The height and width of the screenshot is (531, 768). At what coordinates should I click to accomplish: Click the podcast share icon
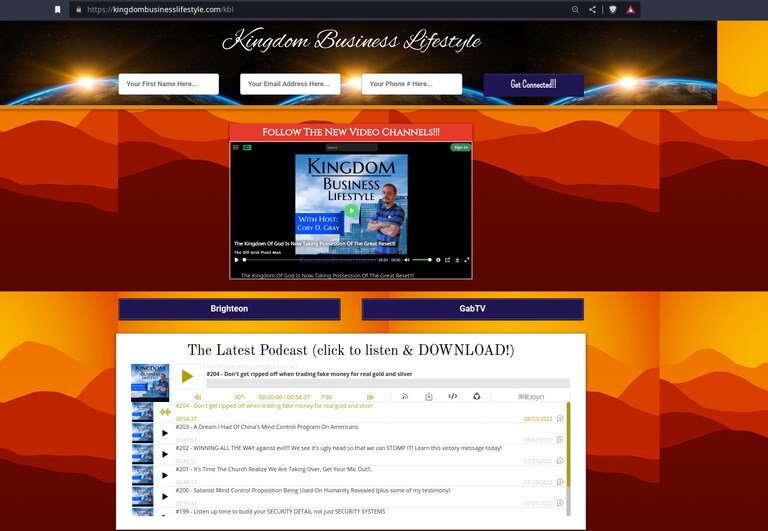coord(477,397)
